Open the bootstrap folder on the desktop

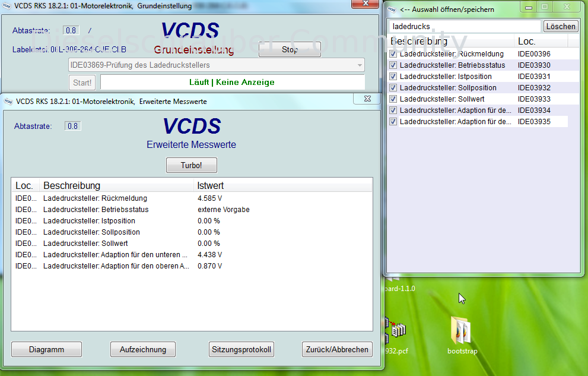[x=462, y=331]
